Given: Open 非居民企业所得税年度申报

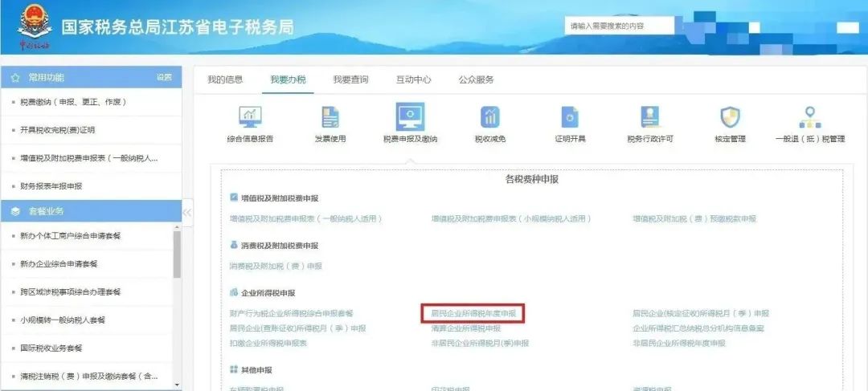Looking at the screenshot, I should 678,344.
